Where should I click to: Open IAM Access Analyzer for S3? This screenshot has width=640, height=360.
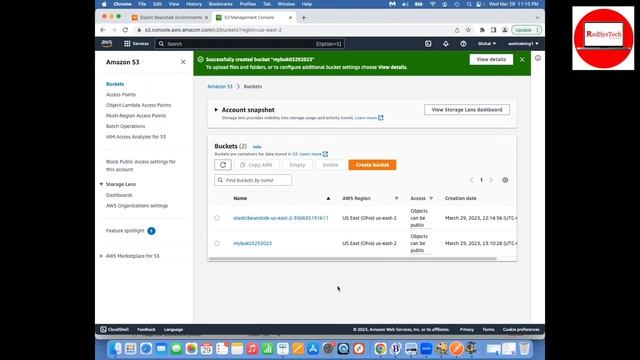coord(136,137)
